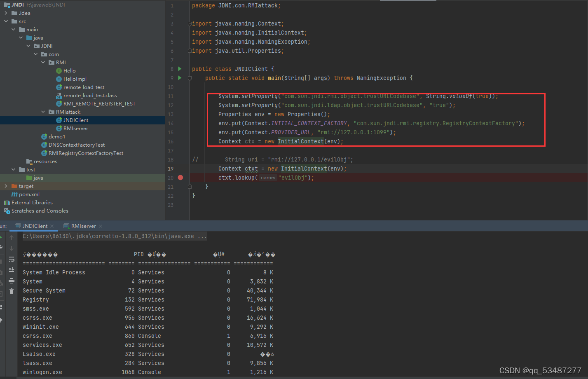
Task: Collapse the JDNI package node
Action: click(28, 46)
